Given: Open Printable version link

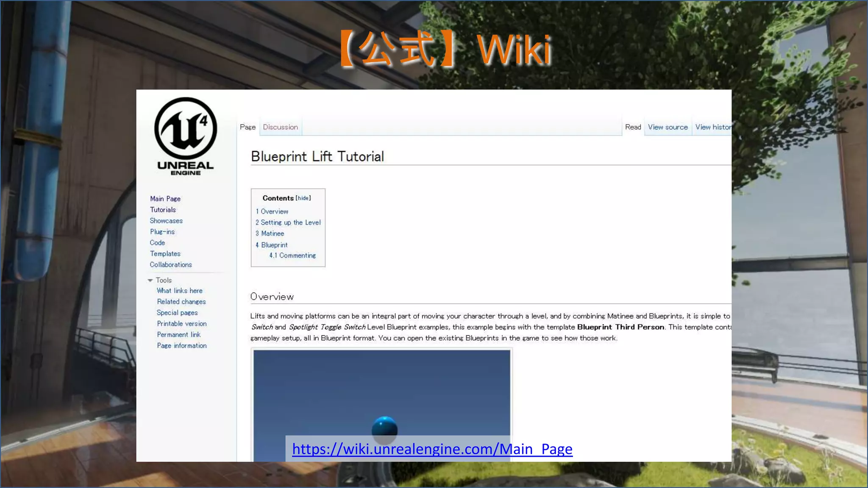Looking at the screenshot, I should pyautogui.click(x=182, y=324).
